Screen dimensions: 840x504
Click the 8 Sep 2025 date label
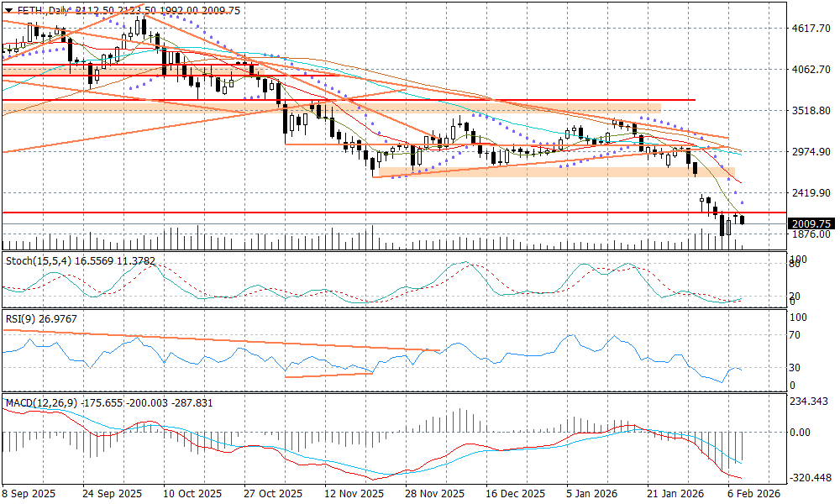pos(29,493)
